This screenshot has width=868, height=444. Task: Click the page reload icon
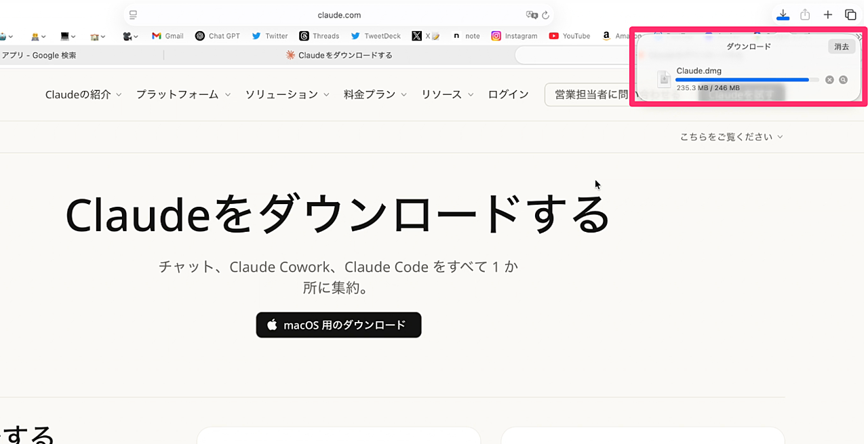pos(545,15)
